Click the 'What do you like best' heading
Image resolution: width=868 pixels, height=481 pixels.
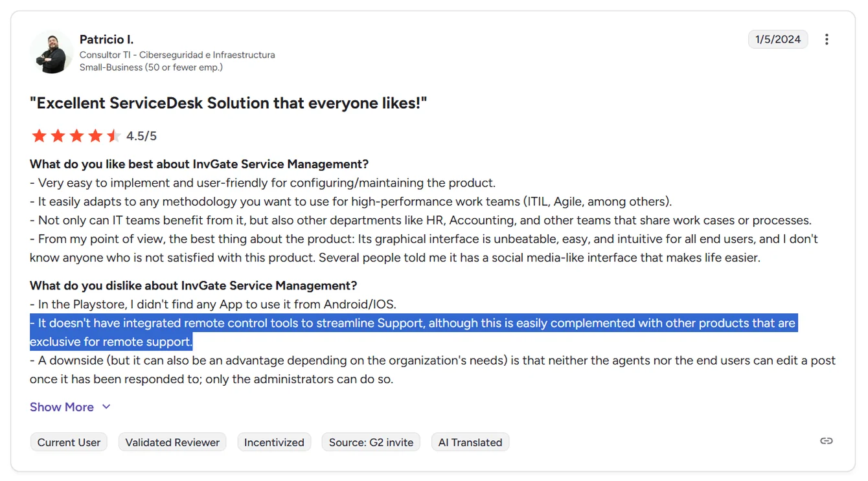[199, 164]
